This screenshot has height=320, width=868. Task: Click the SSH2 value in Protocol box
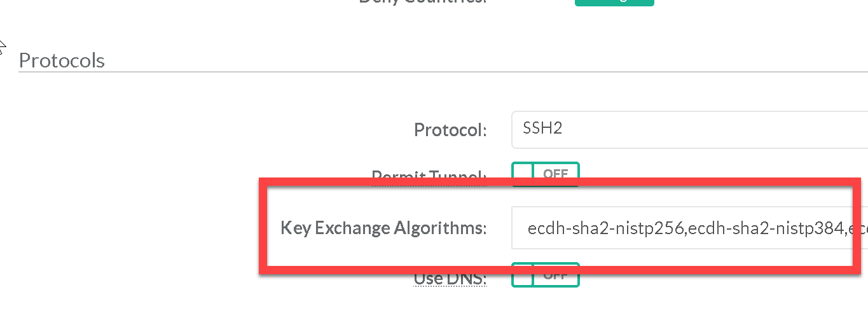click(x=542, y=129)
